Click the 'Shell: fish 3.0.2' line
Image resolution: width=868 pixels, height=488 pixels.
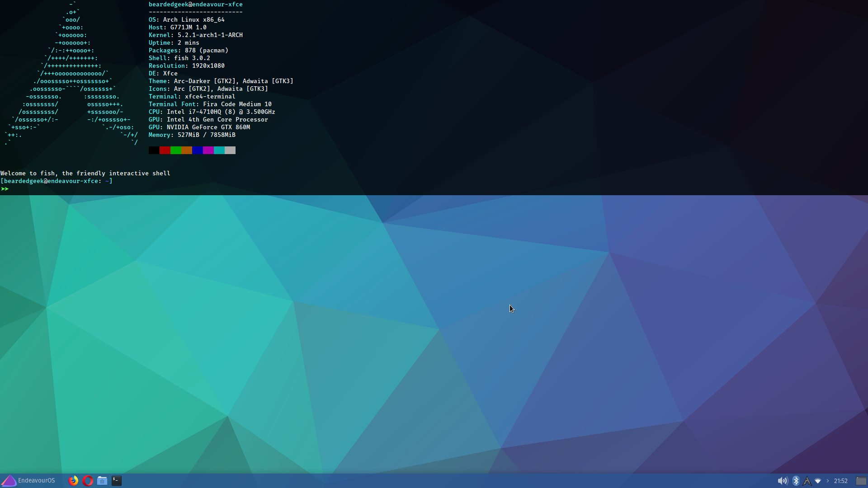click(179, 58)
